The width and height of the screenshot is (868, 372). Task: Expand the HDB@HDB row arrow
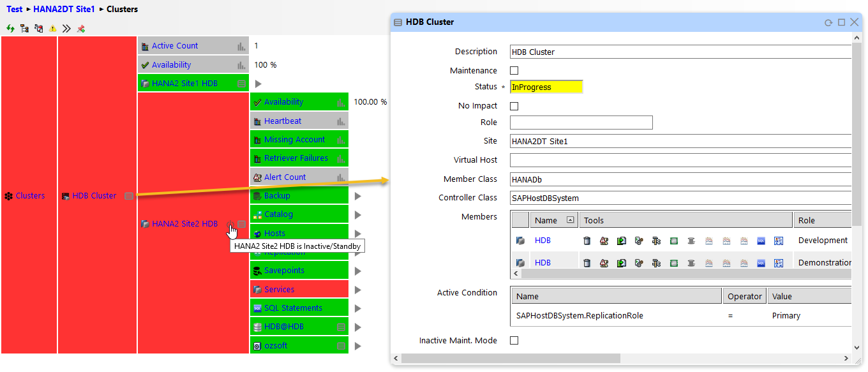[x=358, y=327]
